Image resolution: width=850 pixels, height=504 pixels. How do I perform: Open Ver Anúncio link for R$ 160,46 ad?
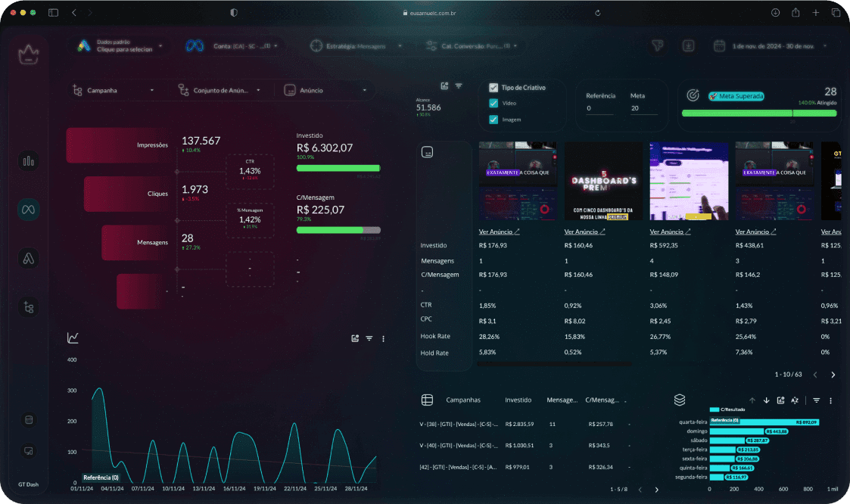click(x=585, y=232)
